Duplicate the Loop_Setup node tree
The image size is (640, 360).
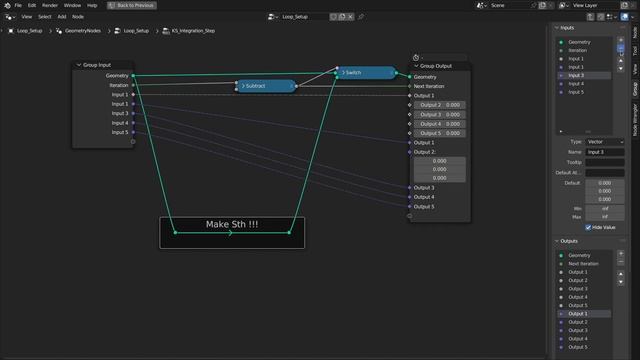pos(342,17)
